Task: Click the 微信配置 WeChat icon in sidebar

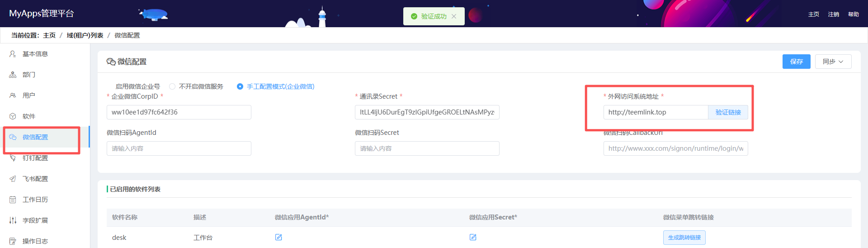Action: click(13, 137)
